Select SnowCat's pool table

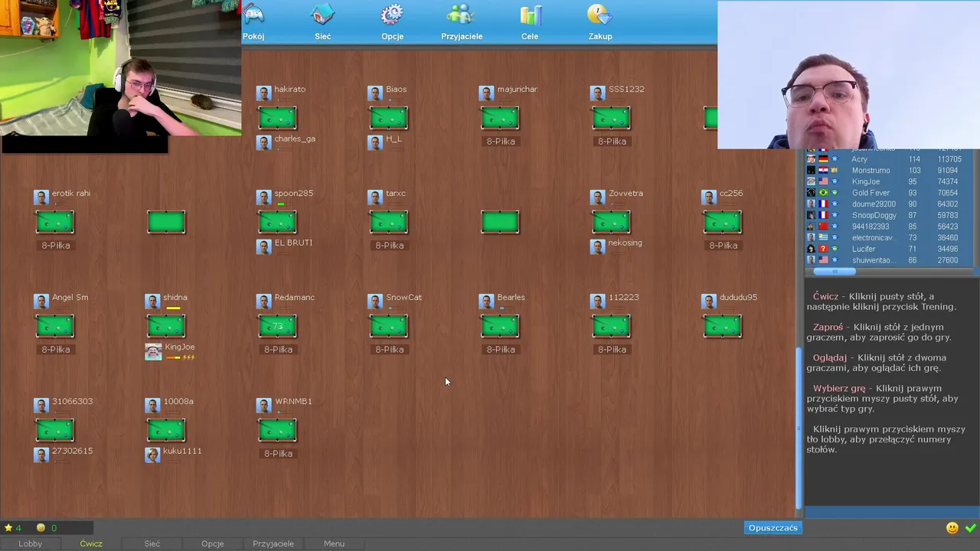(x=389, y=326)
